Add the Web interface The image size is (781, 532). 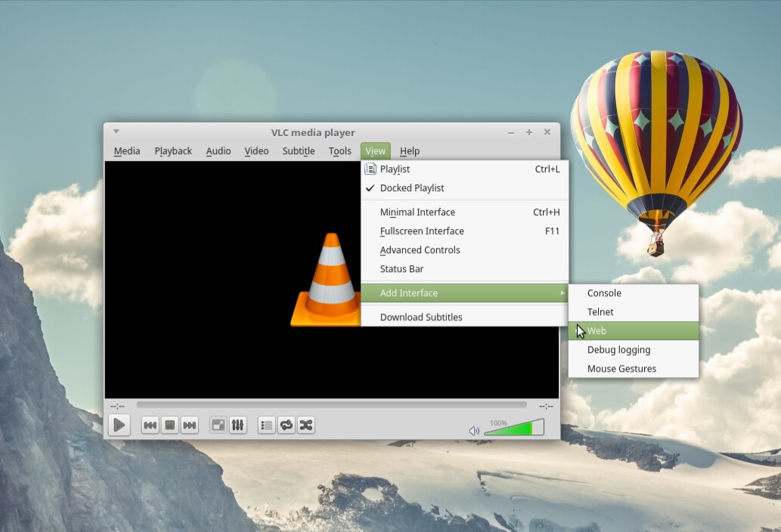pyautogui.click(x=633, y=331)
